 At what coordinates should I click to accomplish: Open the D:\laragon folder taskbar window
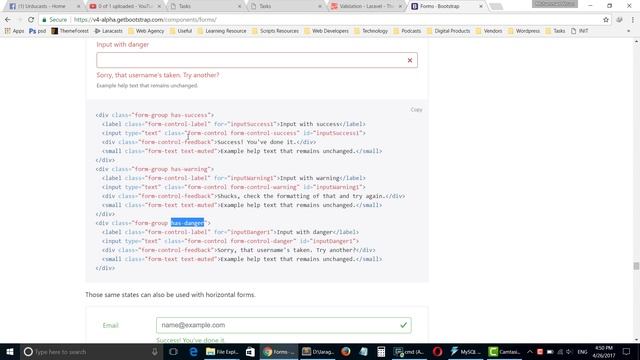(x=318, y=352)
